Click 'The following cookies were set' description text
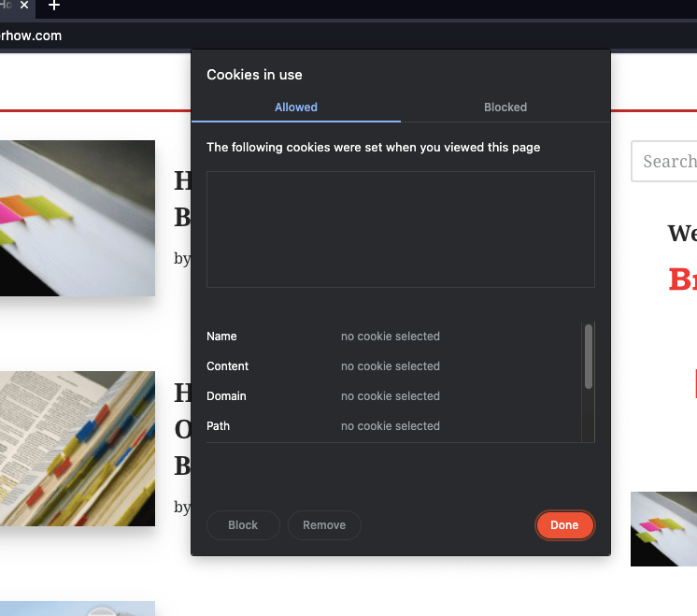This screenshot has height=616, width=697. (x=374, y=147)
